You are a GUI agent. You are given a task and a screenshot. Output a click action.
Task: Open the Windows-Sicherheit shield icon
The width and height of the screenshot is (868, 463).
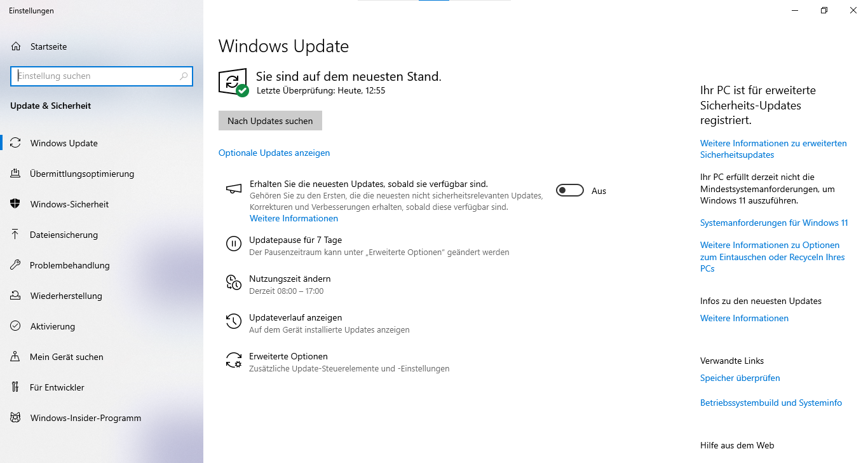tap(15, 204)
